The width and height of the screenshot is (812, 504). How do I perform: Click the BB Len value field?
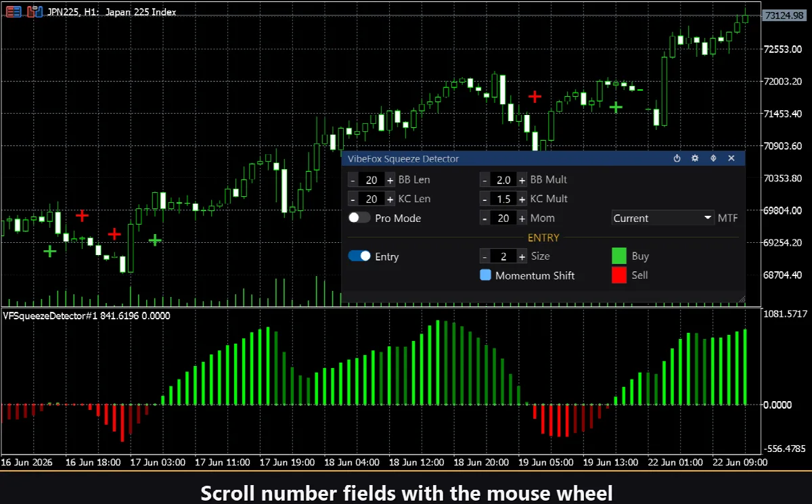point(371,180)
